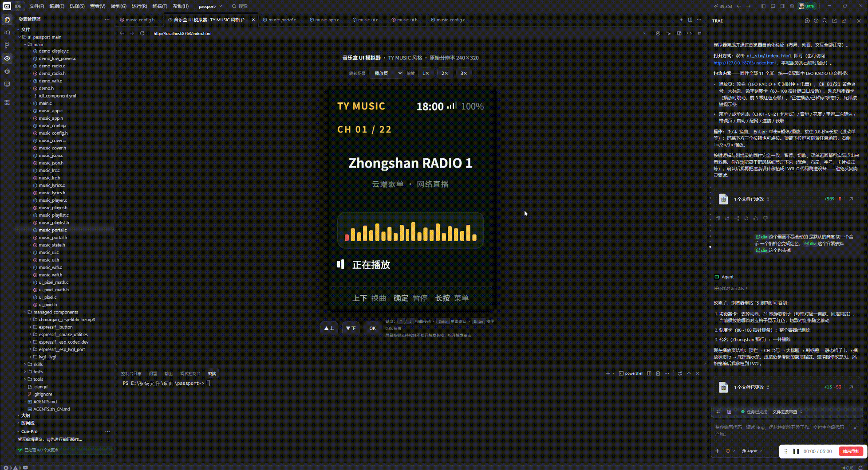Select the 2× zoom scale button
The width and height of the screenshot is (868, 470).
click(x=445, y=73)
